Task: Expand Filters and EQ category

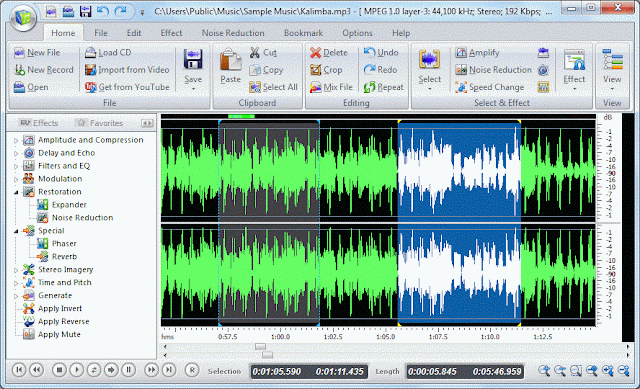Action: 16,167
